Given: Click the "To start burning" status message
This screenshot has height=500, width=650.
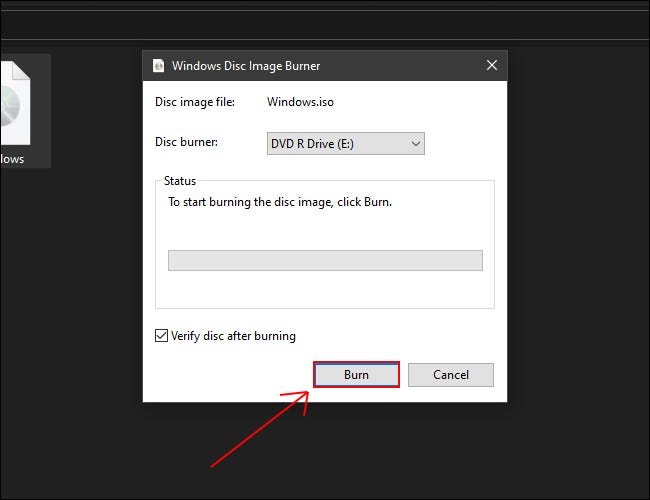Looking at the screenshot, I should point(280,202).
